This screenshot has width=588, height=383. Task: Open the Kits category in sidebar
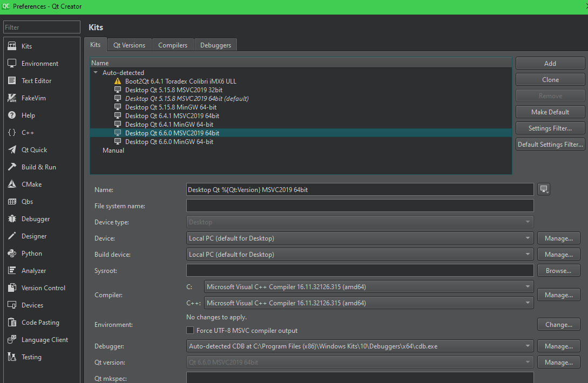coord(42,46)
